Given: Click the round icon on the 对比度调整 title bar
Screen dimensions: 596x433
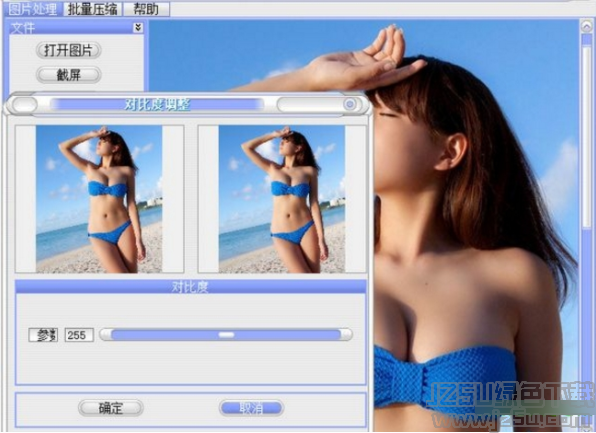Looking at the screenshot, I should coord(349,104).
